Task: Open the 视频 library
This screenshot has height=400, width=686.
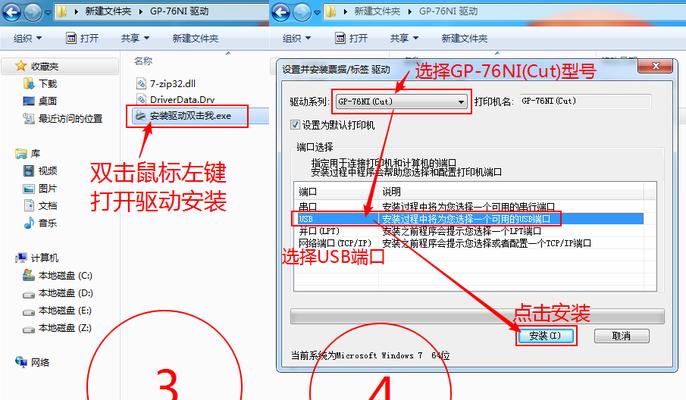Action: [x=40, y=171]
